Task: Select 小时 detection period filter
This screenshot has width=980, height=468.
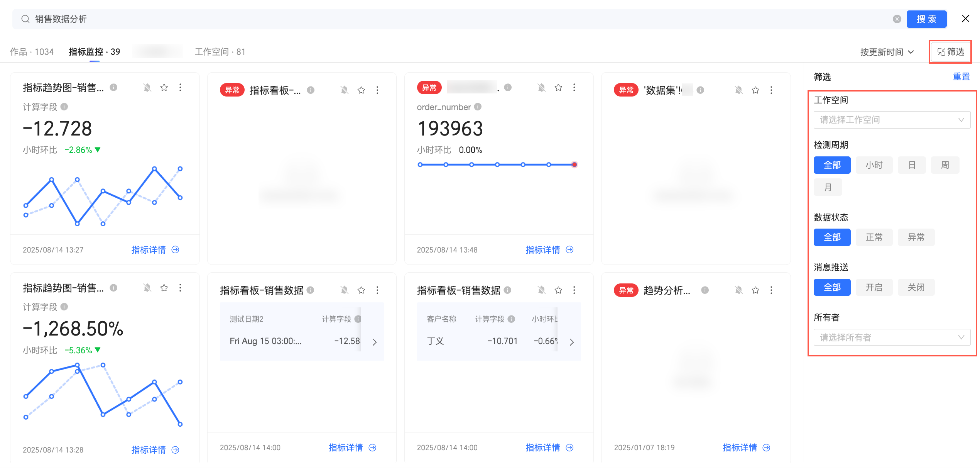Action: tap(874, 165)
